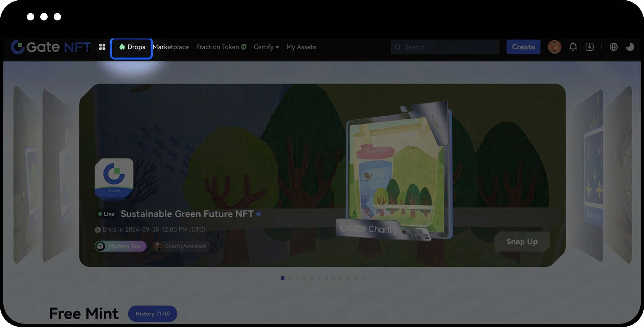This screenshot has width=644, height=327.
Task: Open Fraction Token page
Action: [x=221, y=47]
